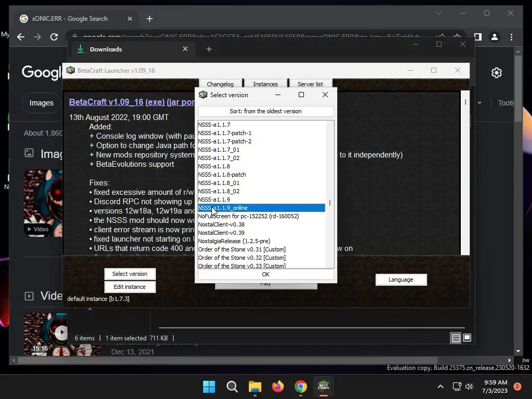Open Chrome profile icon
Image resolution: width=532 pixels, height=399 pixels.
coord(495,37)
